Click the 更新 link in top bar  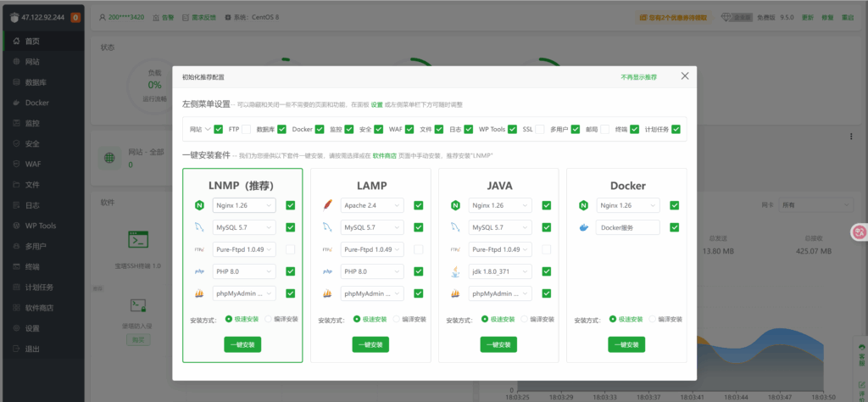(808, 17)
